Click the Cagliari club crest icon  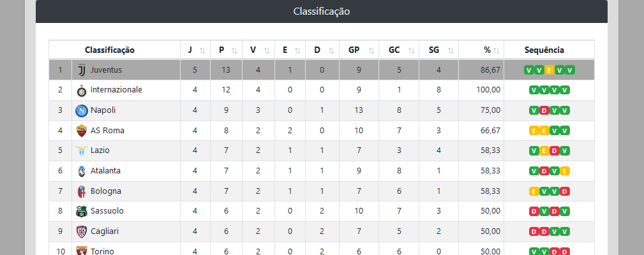click(x=81, y=231)
